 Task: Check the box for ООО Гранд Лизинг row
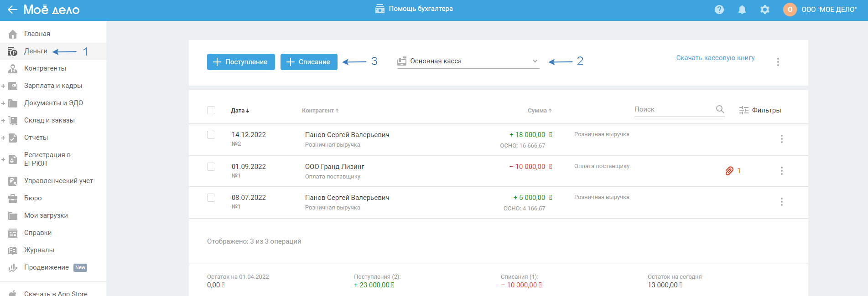[x=211, y=167]
